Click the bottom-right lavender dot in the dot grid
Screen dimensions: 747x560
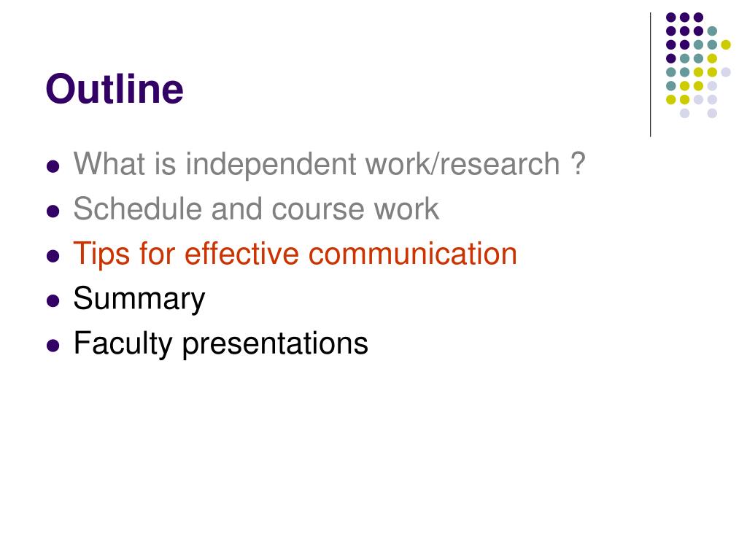[x=712, y=113]
